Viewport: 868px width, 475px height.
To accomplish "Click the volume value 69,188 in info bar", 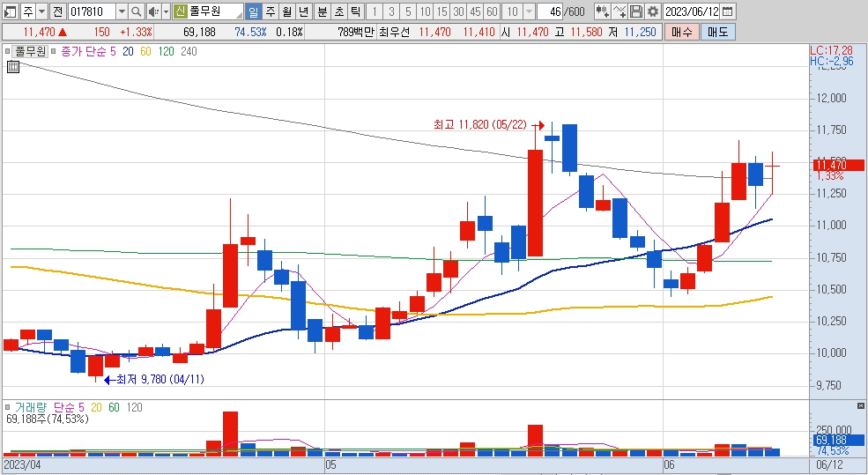I will 199,32.
